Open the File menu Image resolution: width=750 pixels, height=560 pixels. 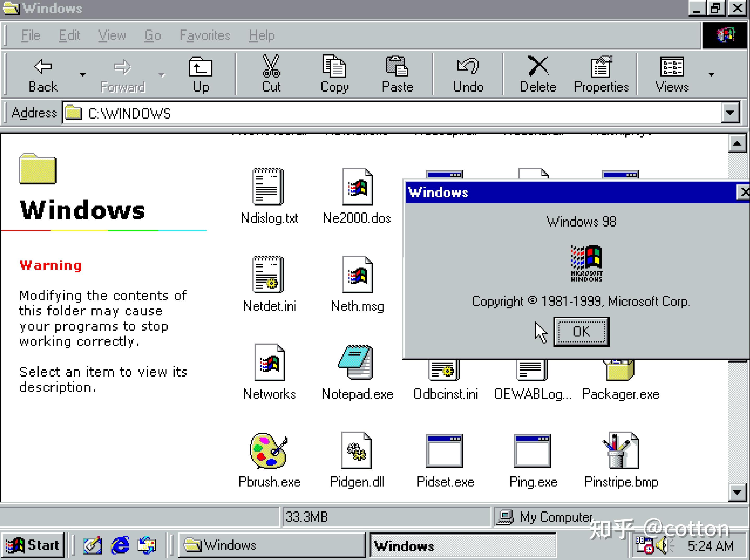point(30,35)
